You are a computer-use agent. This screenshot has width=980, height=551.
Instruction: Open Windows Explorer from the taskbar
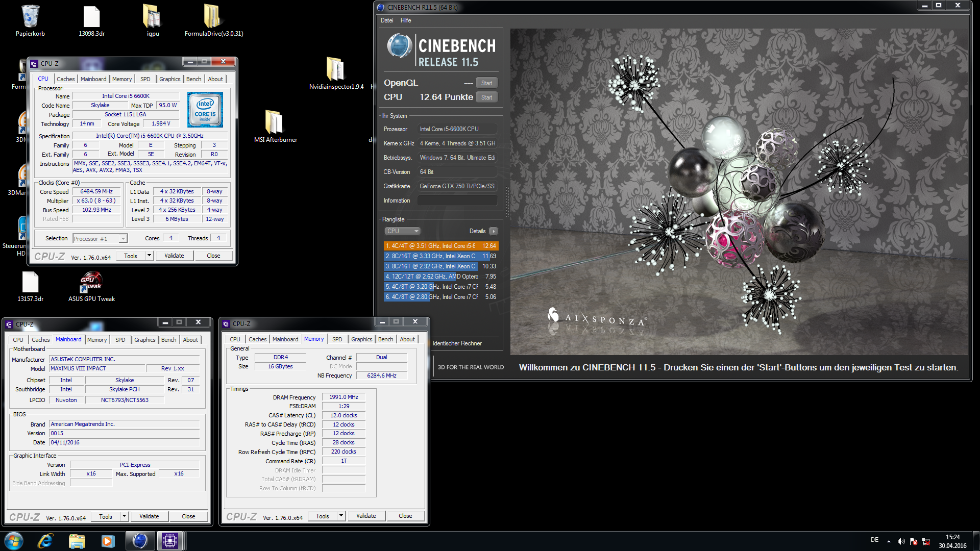(77, 541)
